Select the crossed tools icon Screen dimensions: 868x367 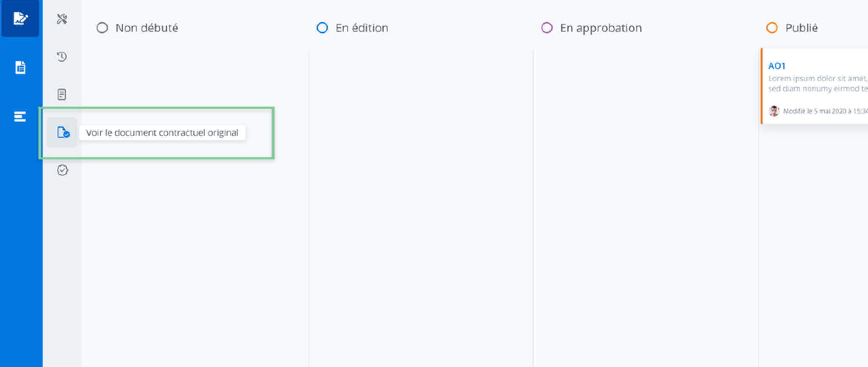pos(62,19)
